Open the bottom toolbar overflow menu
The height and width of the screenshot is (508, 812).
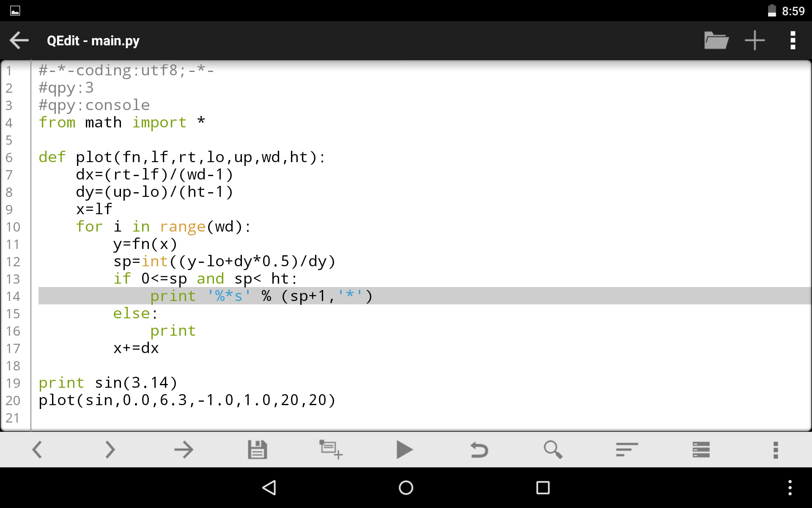[x=775, y=450]
